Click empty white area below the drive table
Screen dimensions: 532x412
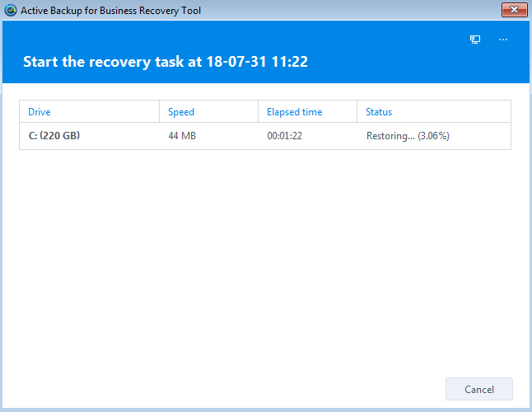(x=264, y=264)
